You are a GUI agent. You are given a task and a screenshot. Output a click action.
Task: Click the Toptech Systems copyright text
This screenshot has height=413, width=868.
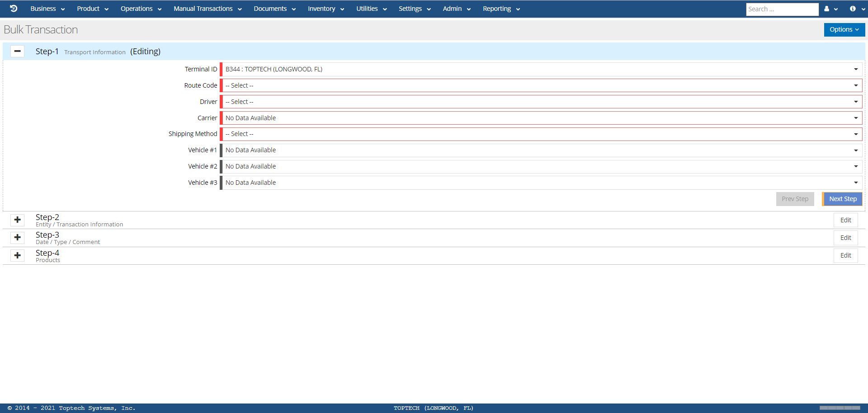click(x=71, y=408)
